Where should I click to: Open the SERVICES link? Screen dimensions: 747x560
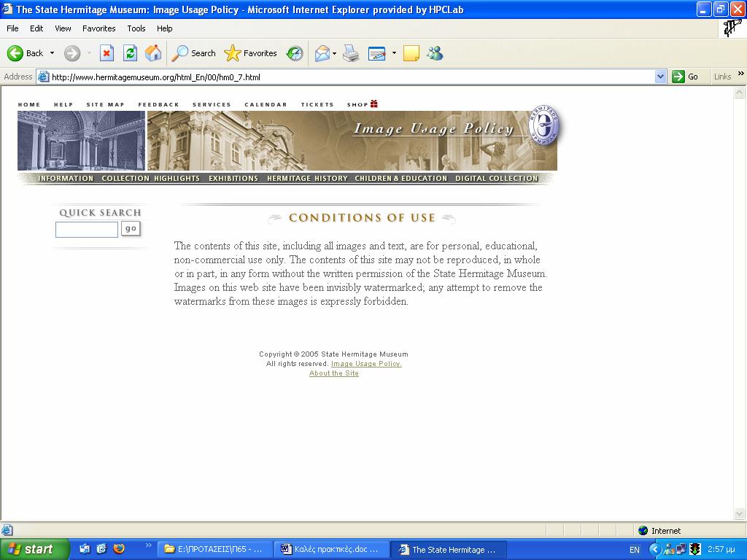pos(212,105)
